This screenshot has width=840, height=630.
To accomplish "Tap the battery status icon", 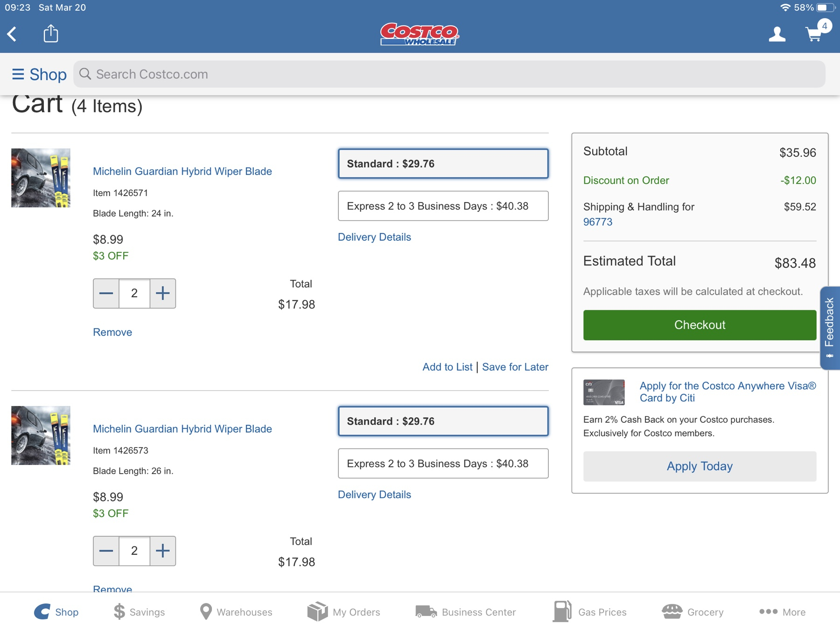I will (825, 7).
